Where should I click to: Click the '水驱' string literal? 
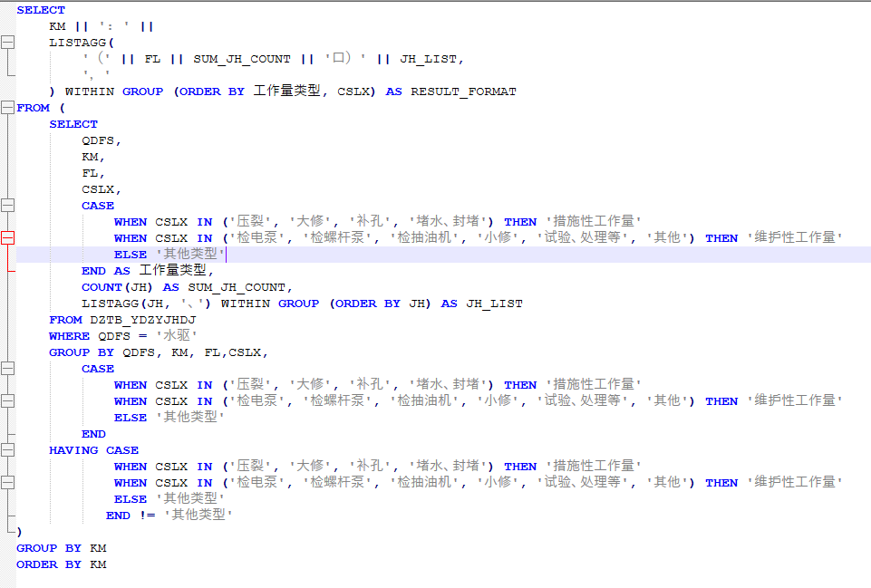(177, 335)
